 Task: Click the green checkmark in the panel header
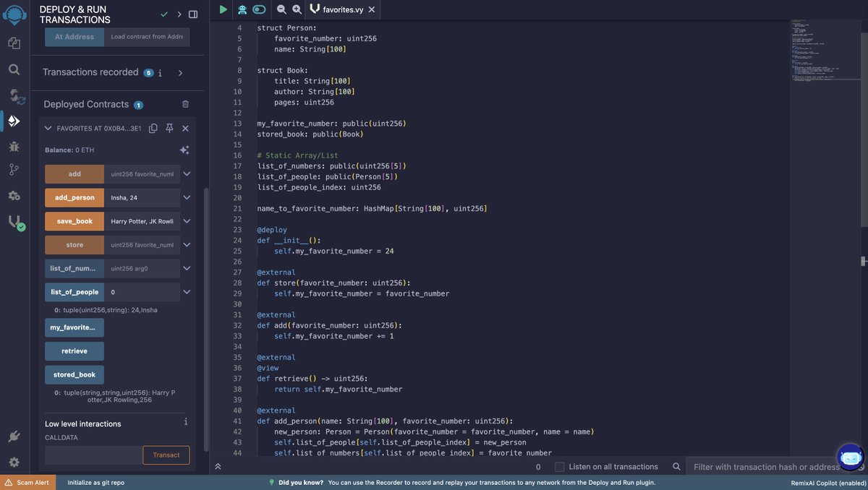[x=165, y=14]
